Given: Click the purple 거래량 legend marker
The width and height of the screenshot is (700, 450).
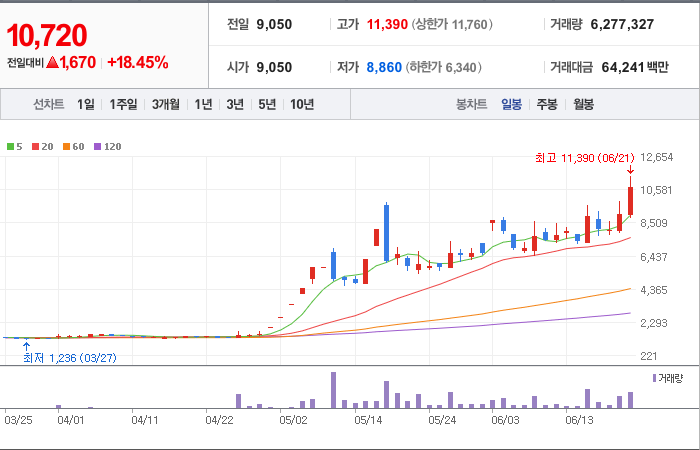Looking at the screenshot, I should (x=654, y=378).
